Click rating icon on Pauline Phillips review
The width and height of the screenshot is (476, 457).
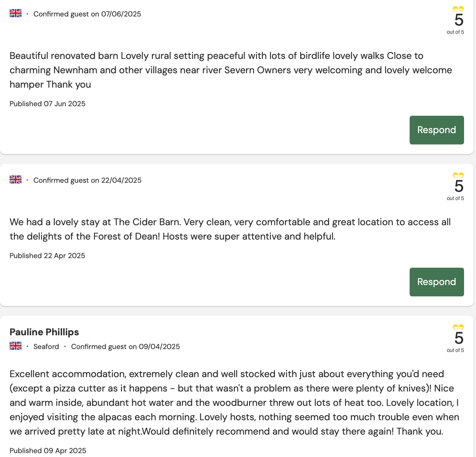click(458, 327)
